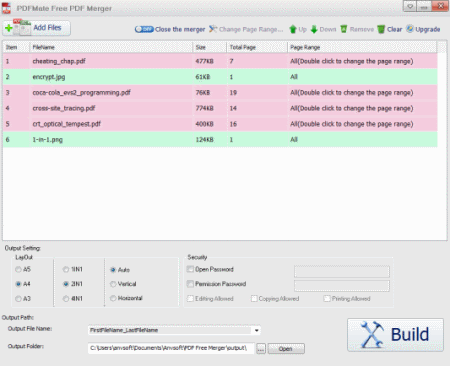Click the Total Page column header
The image size is (450, 366).
(x=257, y=47)
